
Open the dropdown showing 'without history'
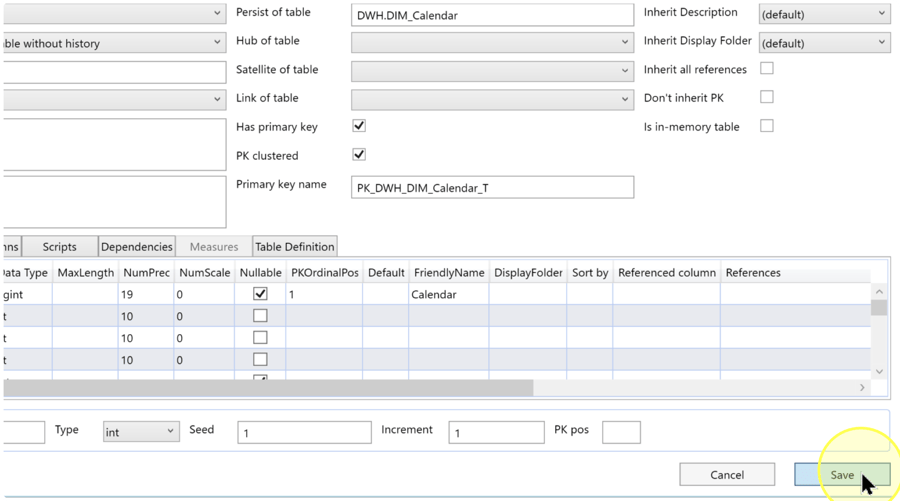(114, 43)
